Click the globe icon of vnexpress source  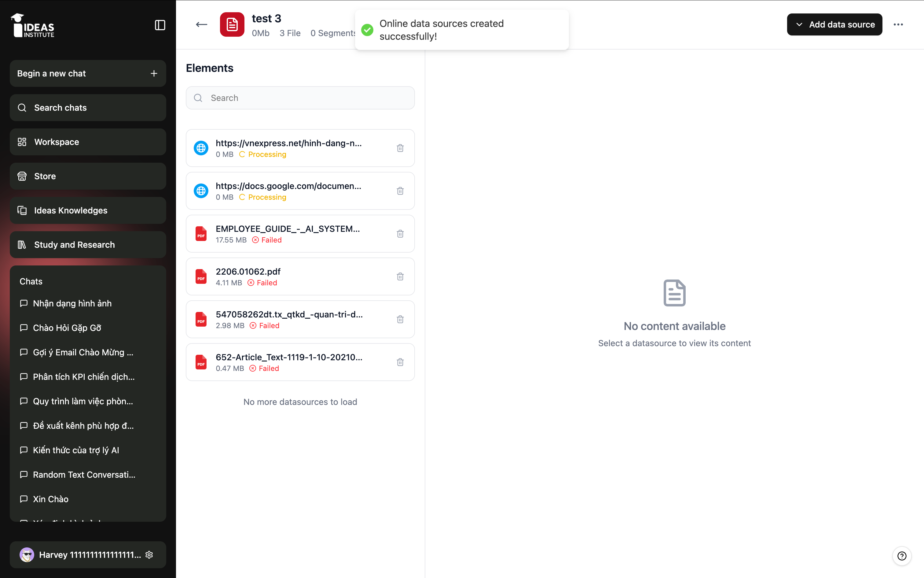[201, 148]
